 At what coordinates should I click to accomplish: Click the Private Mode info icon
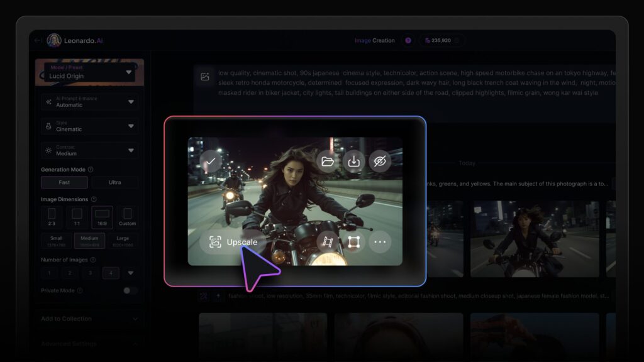pos(80,290)
